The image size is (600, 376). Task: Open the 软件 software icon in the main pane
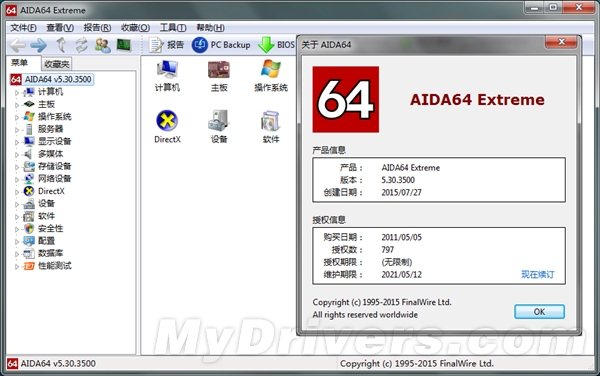point(271,127)
